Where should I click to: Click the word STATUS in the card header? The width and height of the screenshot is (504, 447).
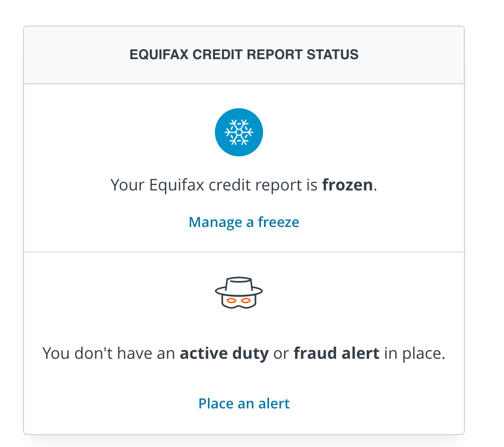pyautogui.click(x=334, y=55)
